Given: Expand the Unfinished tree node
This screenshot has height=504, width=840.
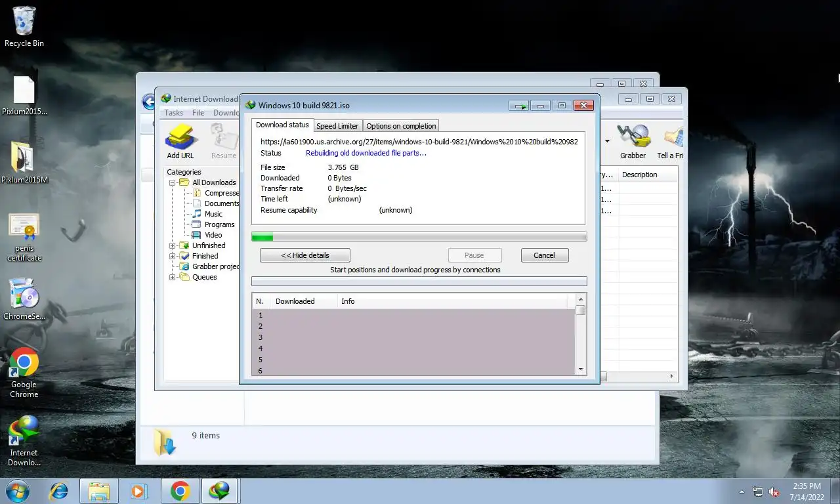Looking at the screenshot, I should click(x=173, y=245).
